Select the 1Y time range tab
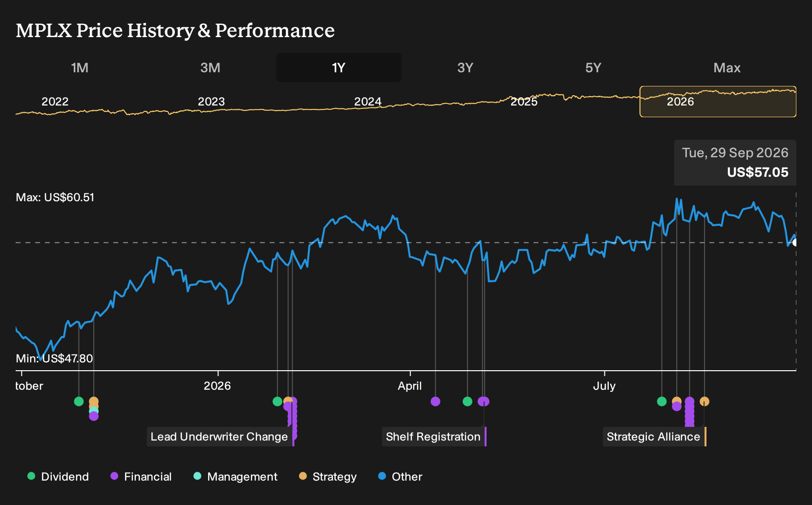812x505 pixels. [x=339, y=67]
